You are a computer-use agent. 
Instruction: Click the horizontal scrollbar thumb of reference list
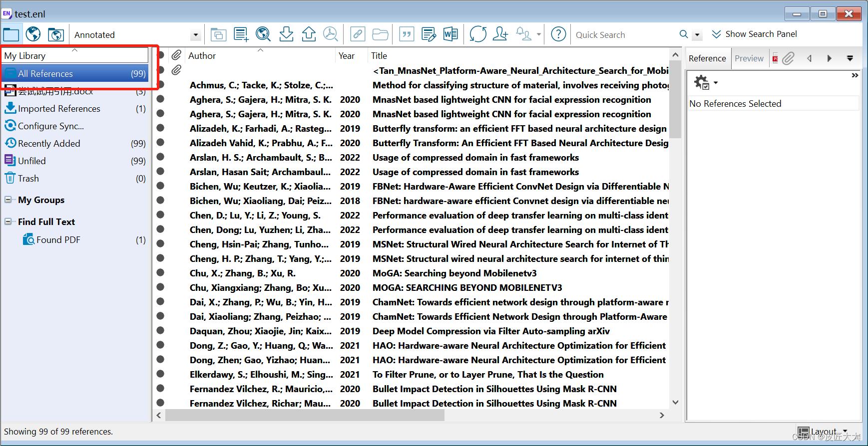click(305, 415)
